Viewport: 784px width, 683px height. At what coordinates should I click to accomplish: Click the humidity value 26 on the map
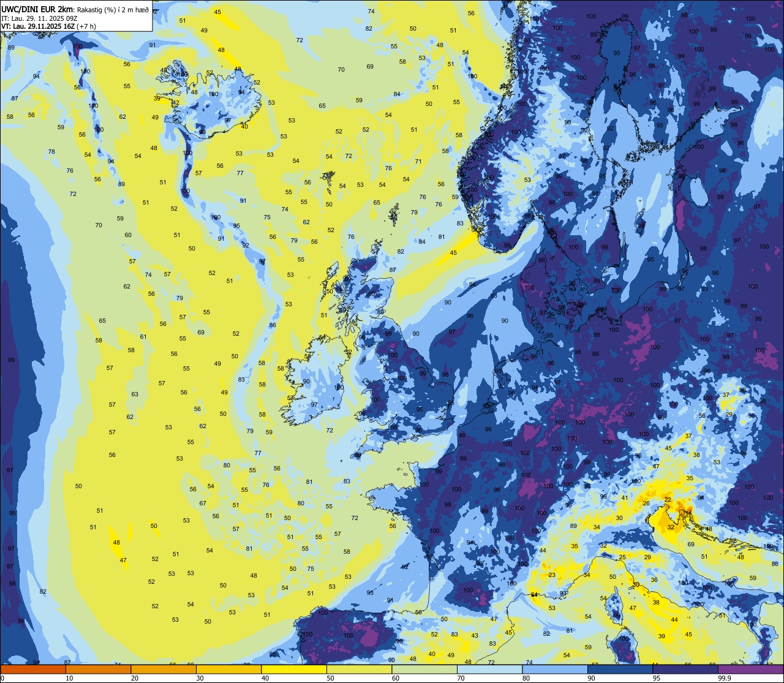click(646, 503)
